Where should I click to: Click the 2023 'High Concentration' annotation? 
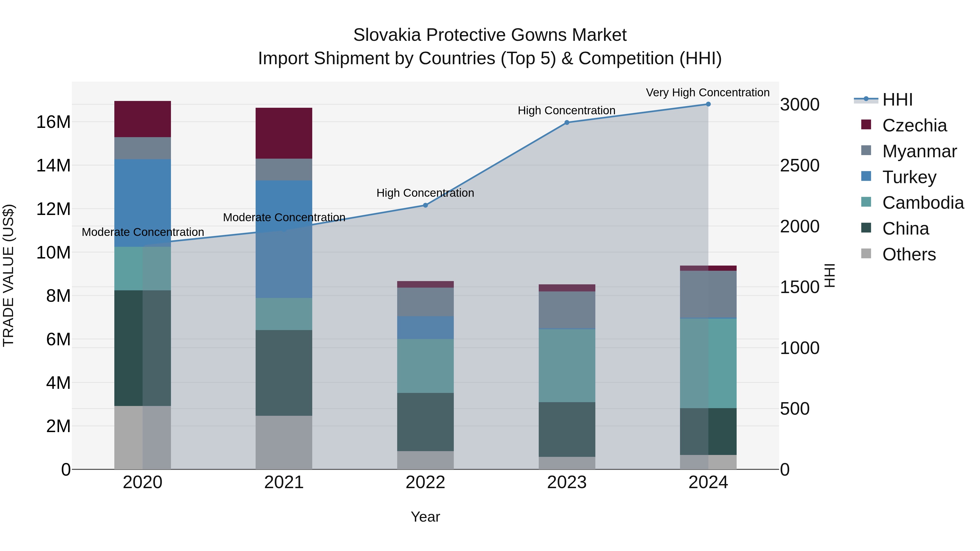566,111
